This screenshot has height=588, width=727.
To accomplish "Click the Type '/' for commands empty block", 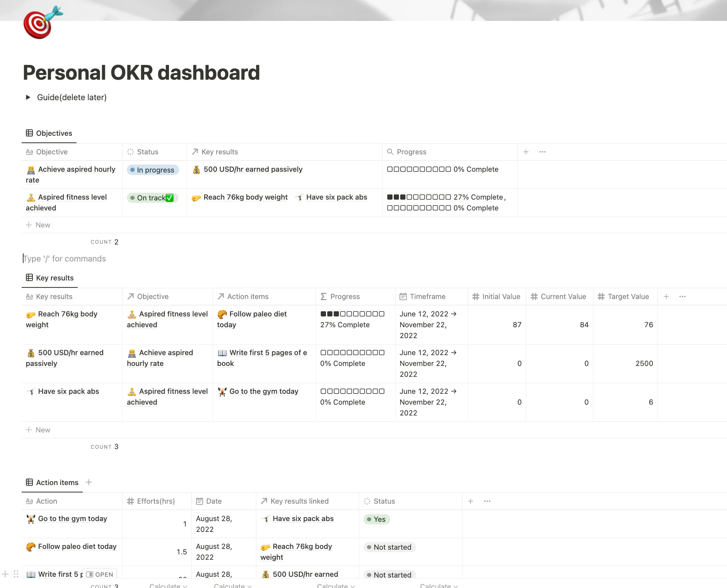I will [65, 258].
